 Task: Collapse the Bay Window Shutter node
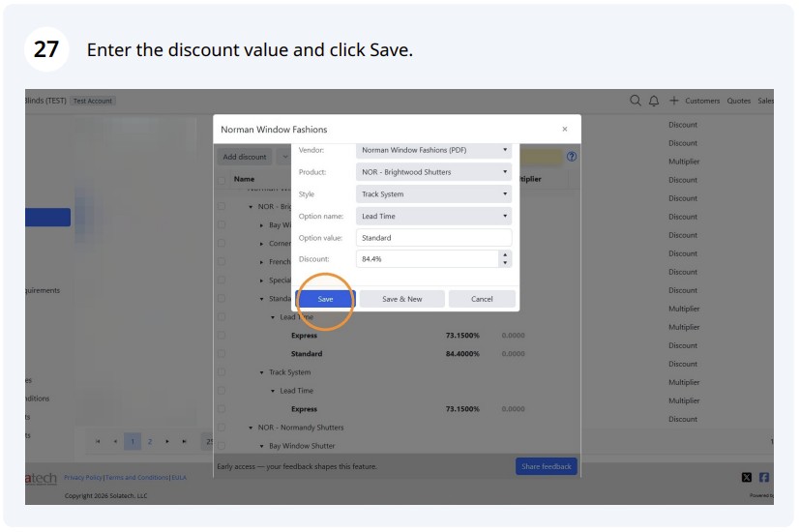point(262,446)
